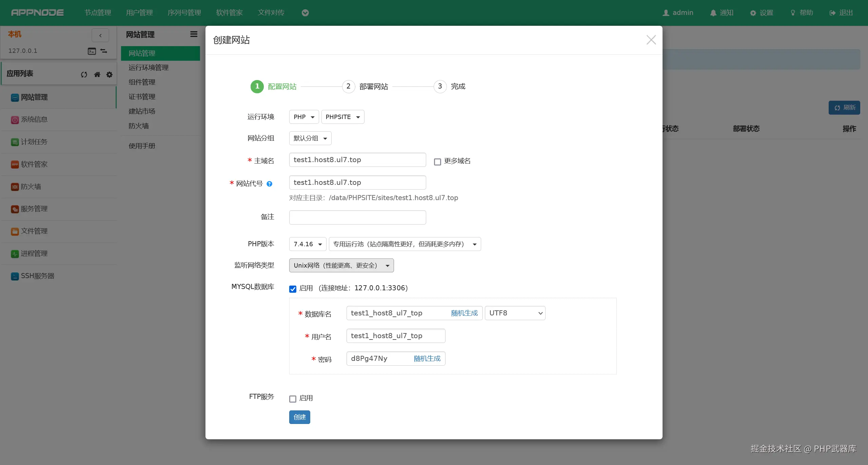This screenshot has height=465, width=868.
Task: Expand the 默认分组 website group dropdown
Action: [310, 138]
